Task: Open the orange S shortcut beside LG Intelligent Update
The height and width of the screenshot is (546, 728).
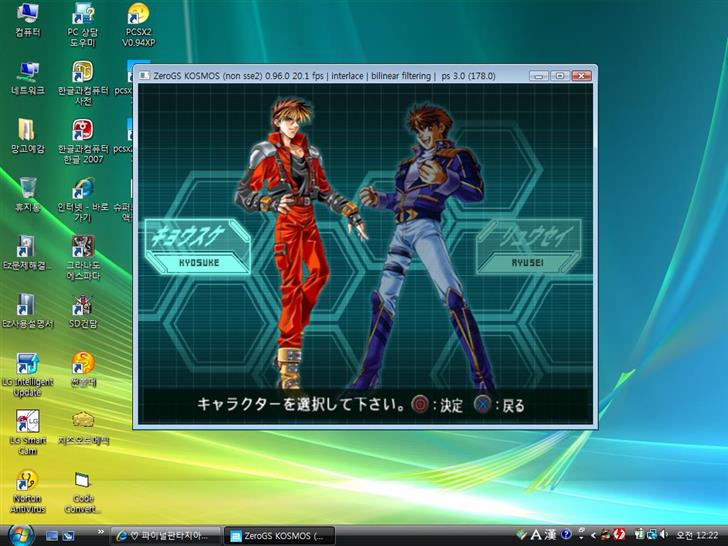Action: [83, 370]
